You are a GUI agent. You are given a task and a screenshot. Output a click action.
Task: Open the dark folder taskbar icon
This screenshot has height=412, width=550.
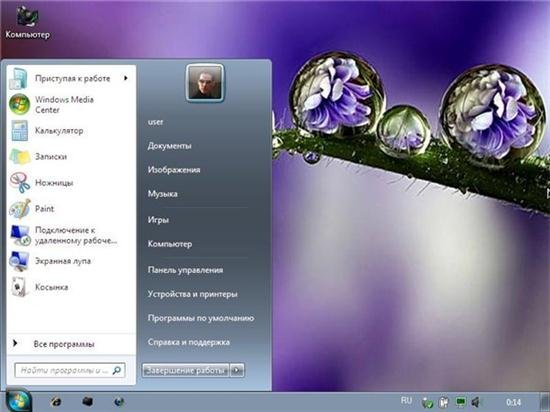click(x=87, y=401)
